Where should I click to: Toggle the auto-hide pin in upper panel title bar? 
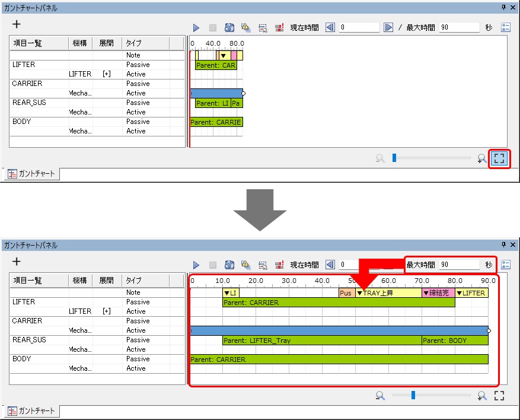[503, 8]
